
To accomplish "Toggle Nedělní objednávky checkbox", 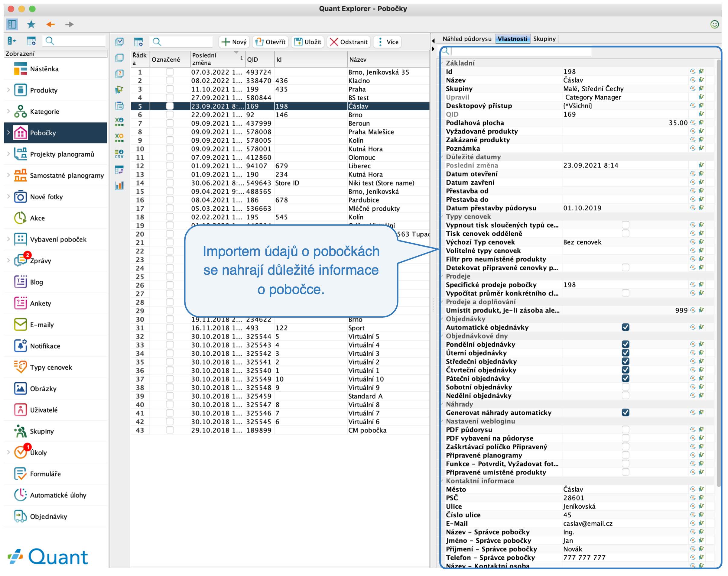I will 625,395.
